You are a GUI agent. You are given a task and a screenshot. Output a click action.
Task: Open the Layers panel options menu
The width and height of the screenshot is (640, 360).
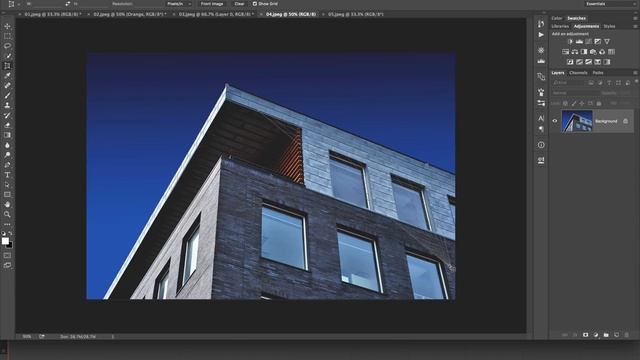click(x=635, y=73)
